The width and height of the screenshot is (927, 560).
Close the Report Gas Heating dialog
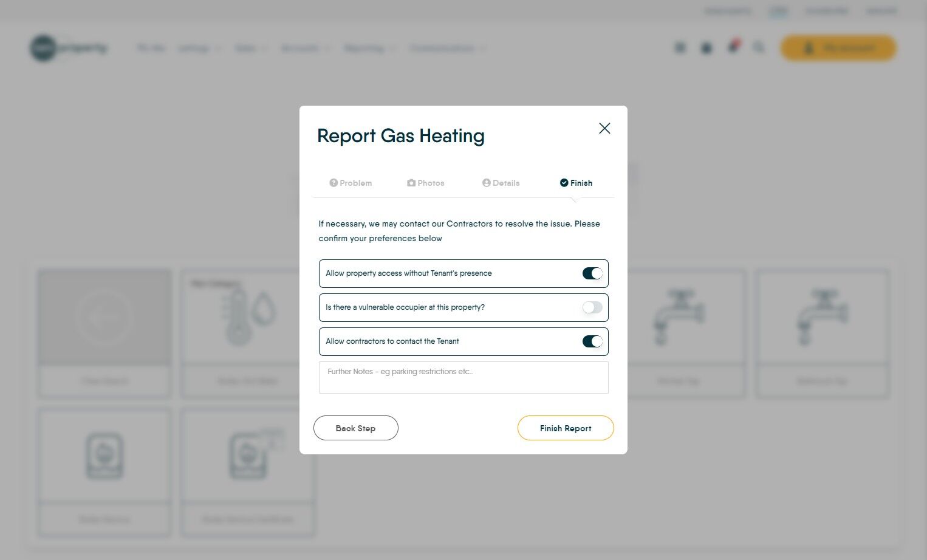(x=604, y=128)
